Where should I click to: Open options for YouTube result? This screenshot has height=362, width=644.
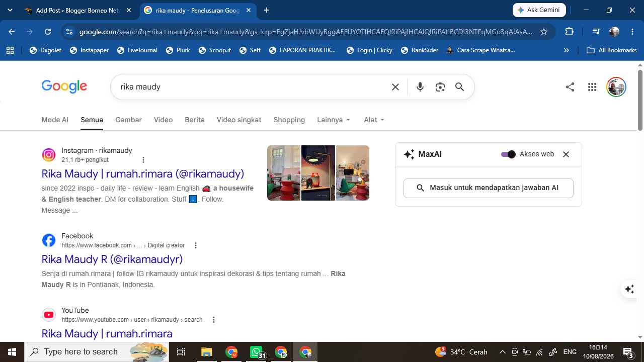tap(214, 320)
